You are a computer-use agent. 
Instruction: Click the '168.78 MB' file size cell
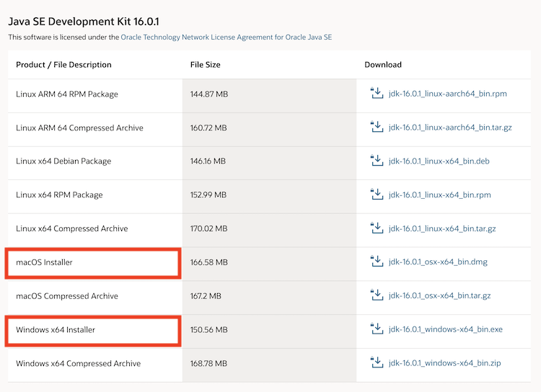[269, 365]
